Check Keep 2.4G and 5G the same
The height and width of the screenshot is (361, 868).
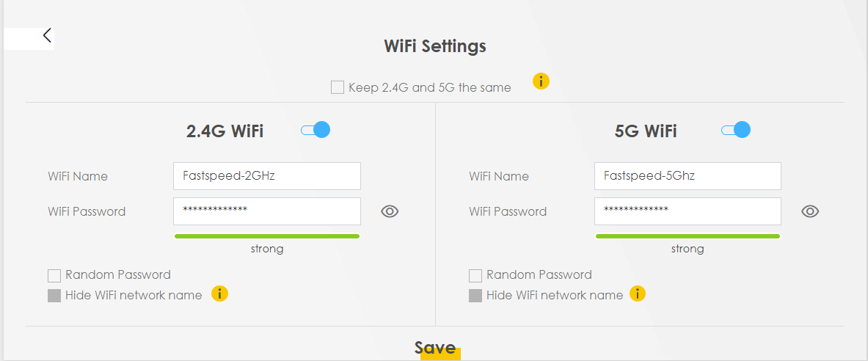pos(338,87)
